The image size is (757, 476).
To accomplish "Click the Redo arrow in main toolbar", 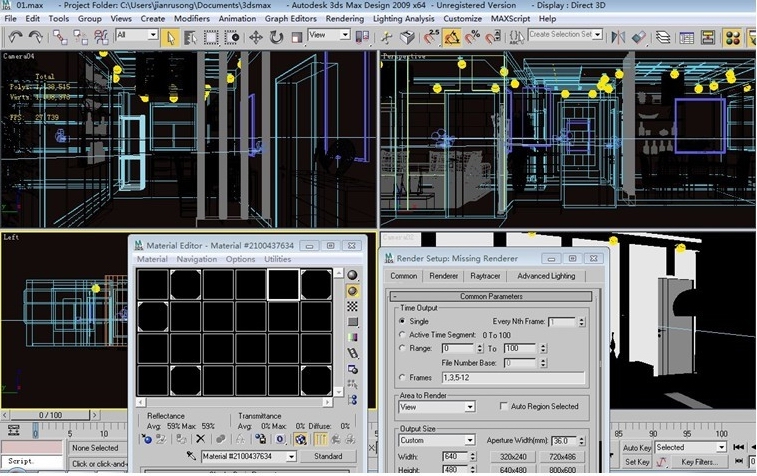I will 35,37.
